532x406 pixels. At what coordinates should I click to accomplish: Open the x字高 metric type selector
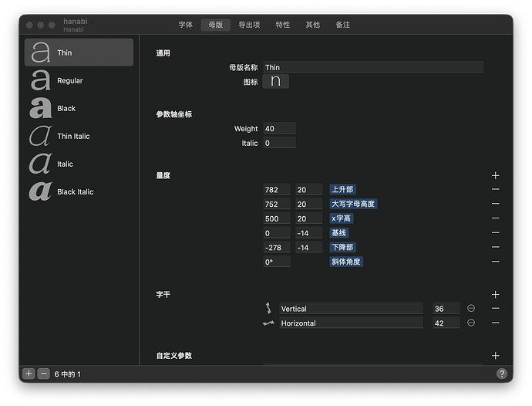pos(341,218)
